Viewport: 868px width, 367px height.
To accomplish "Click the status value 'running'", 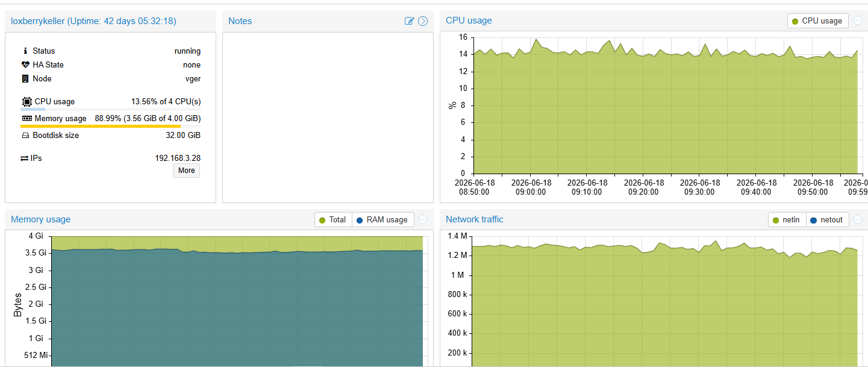I will [187, 51].
